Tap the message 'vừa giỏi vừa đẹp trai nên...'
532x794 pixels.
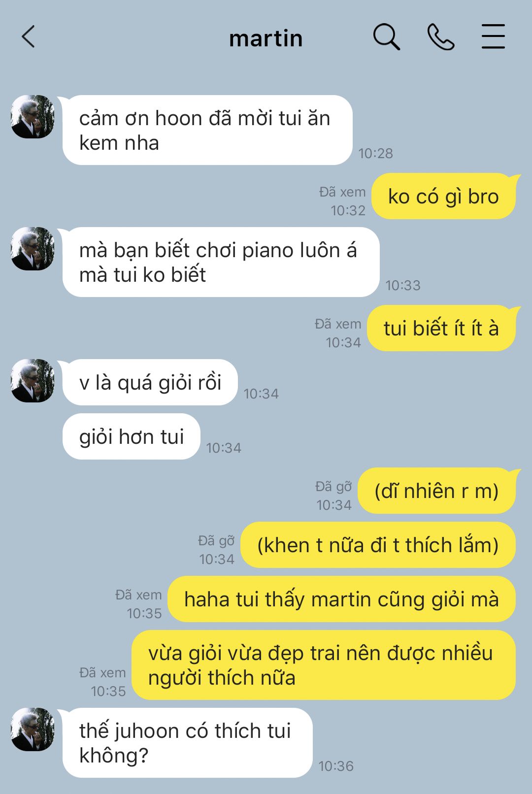[324, 665]
